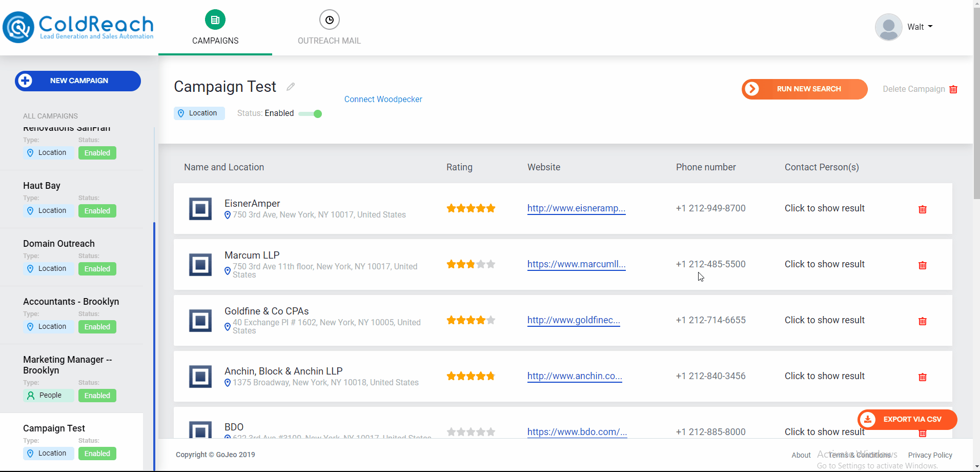Click the Goldfine & Co CPAs logo icon
Viewport: 980px width, 472px height.
[x=200, y=321]
